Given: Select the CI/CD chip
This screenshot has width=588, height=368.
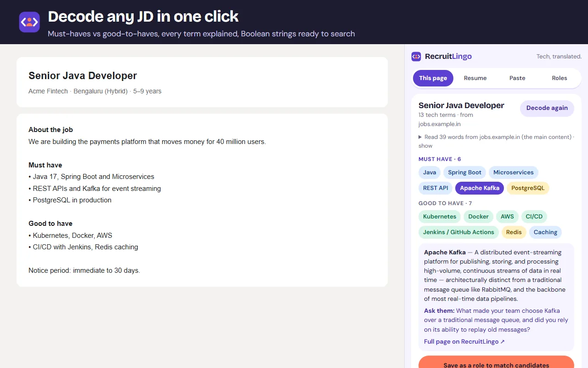Looking at the screenshot, I should tap(534, 217).
